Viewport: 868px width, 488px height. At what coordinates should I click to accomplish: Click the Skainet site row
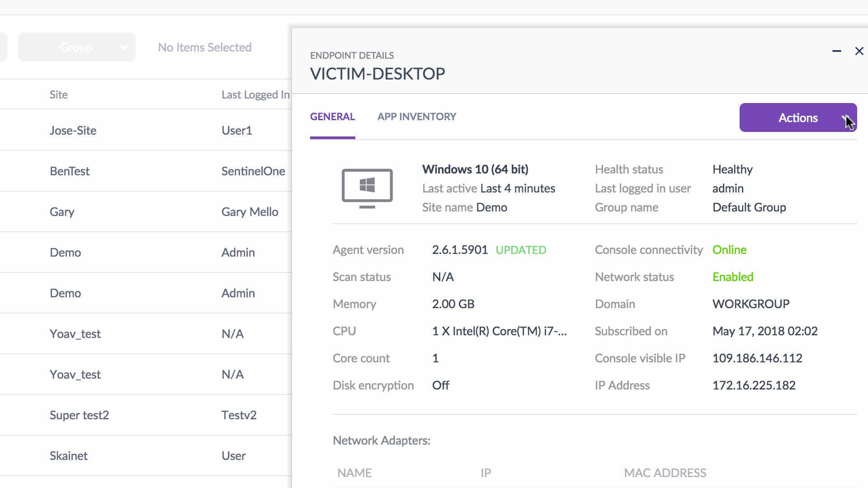click(69, 456)
